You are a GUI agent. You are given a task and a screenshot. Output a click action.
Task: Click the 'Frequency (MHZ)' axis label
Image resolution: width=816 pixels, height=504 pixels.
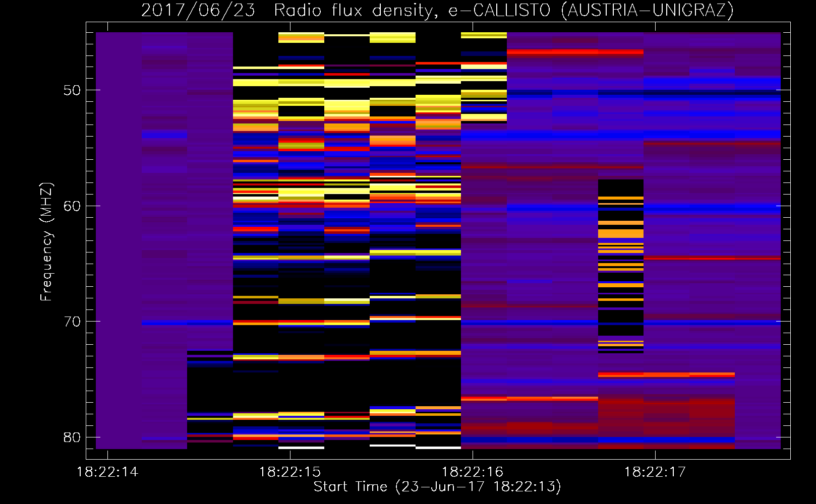pyautogui.click(x=46, y=242)
